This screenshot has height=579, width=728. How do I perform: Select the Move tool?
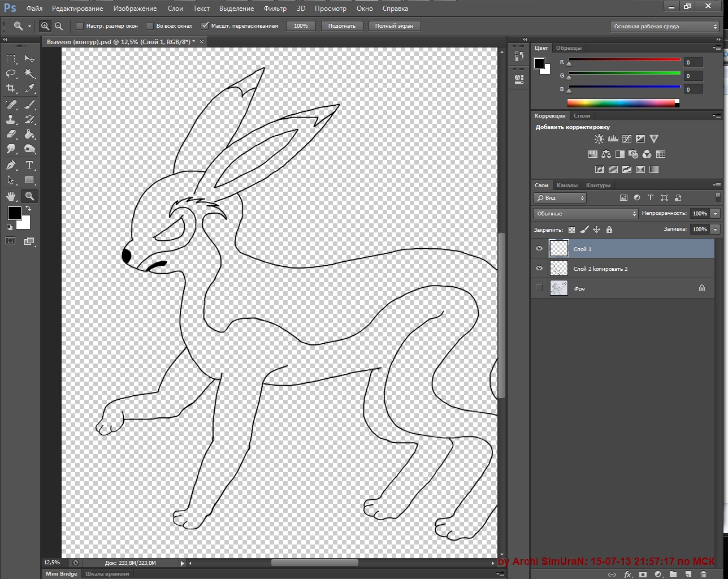point(29,59)
